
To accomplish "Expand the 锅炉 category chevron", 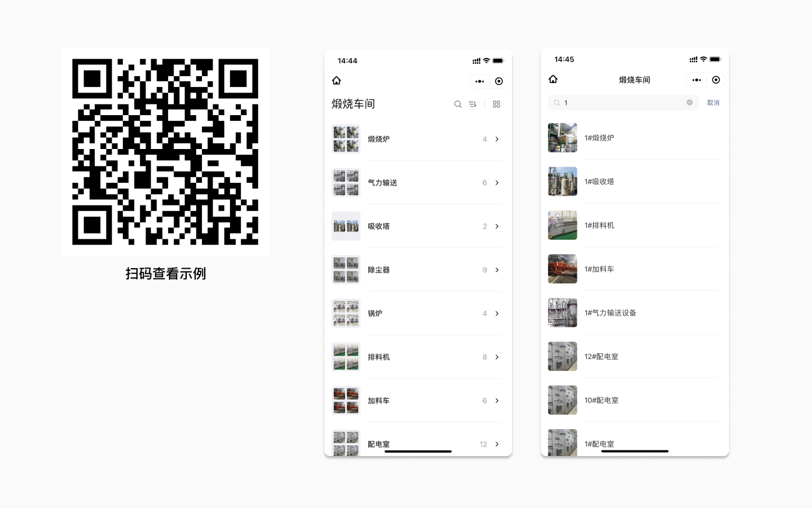I will click(x=497, y=314).
